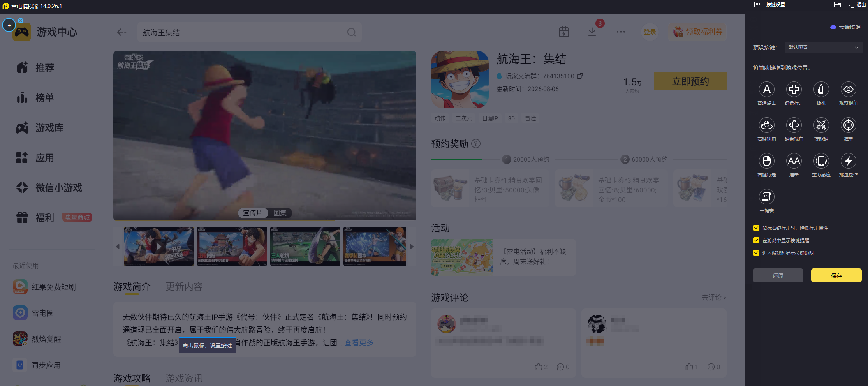Open the downloads icon with badge 3

592,32
